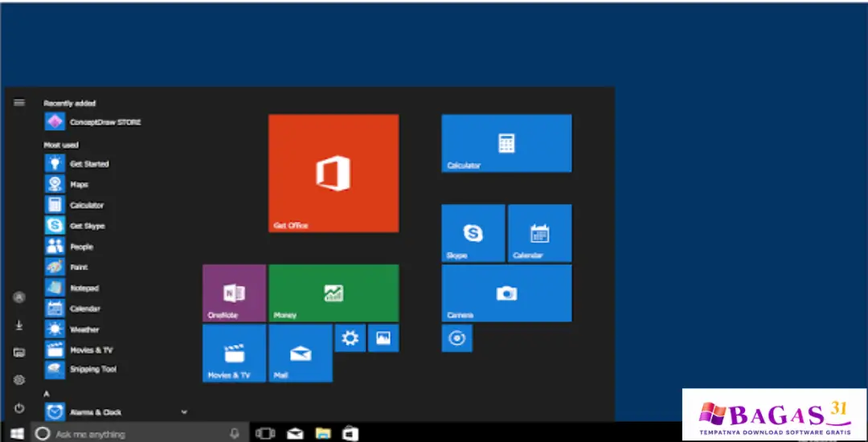The height and width of the screenshot is (442, 868).
Task: Click the Cortana circle icon
Action: pyautogui.click(x=43, y=434)
